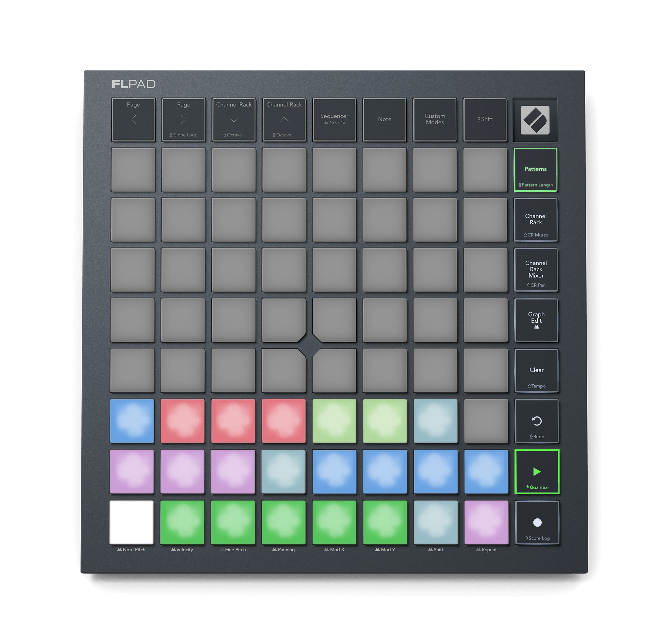
Task: Tap the grey pad directly below the Note button
Action: pos(384,169)
